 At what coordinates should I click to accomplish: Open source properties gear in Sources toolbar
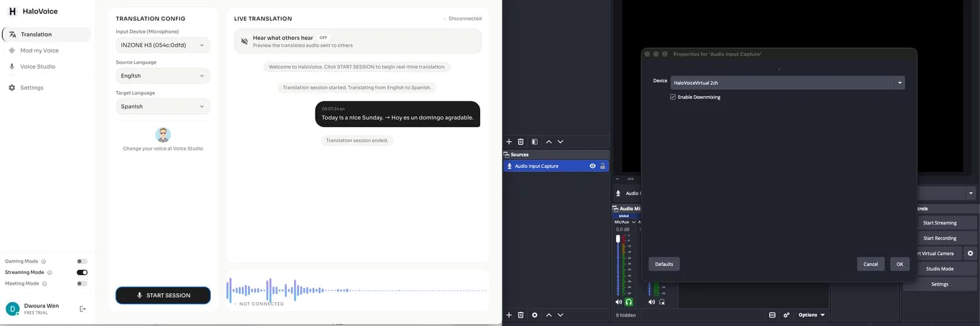(535, 315)
